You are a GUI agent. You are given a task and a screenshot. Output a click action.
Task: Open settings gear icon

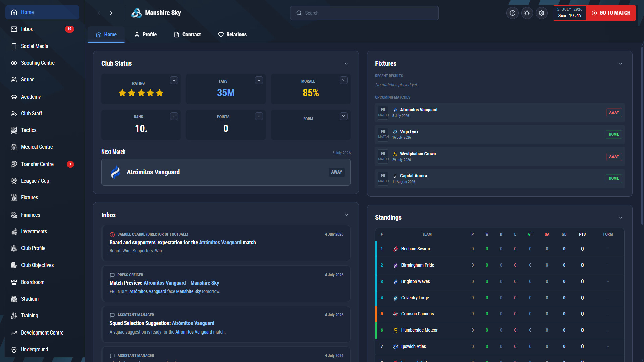click(542, 13)
